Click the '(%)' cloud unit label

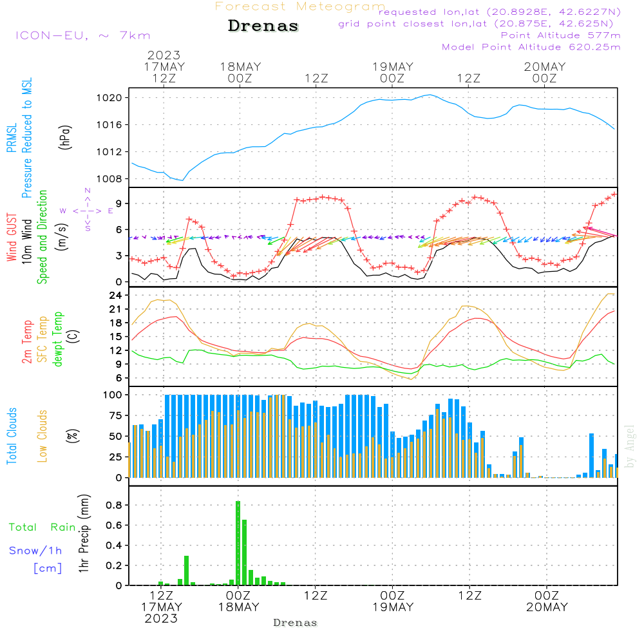(72, 436)
